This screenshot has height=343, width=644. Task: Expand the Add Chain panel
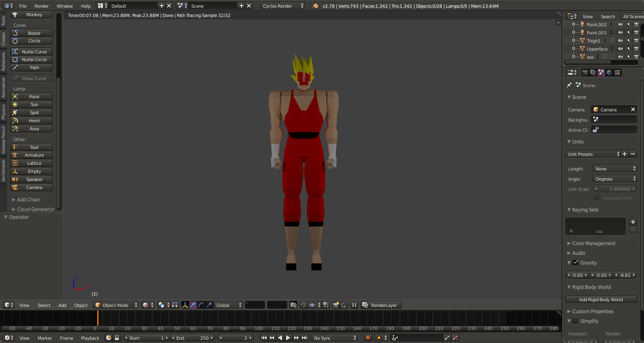(26, 200)
